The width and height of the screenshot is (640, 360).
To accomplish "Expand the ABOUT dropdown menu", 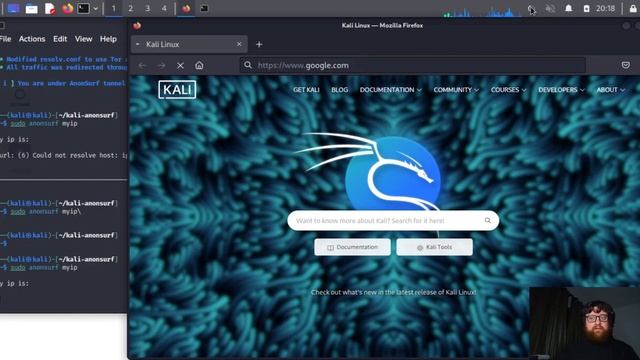I will [611, 90].
